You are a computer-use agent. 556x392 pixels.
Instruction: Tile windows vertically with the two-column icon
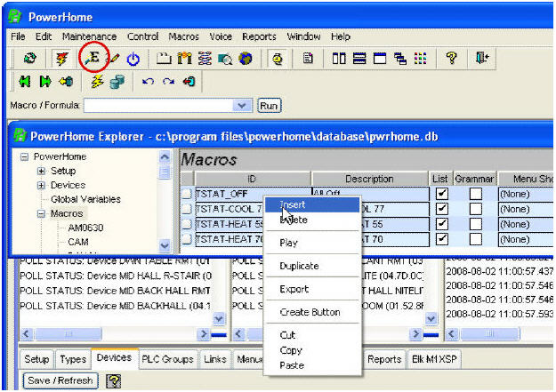(x=339, y=58)
